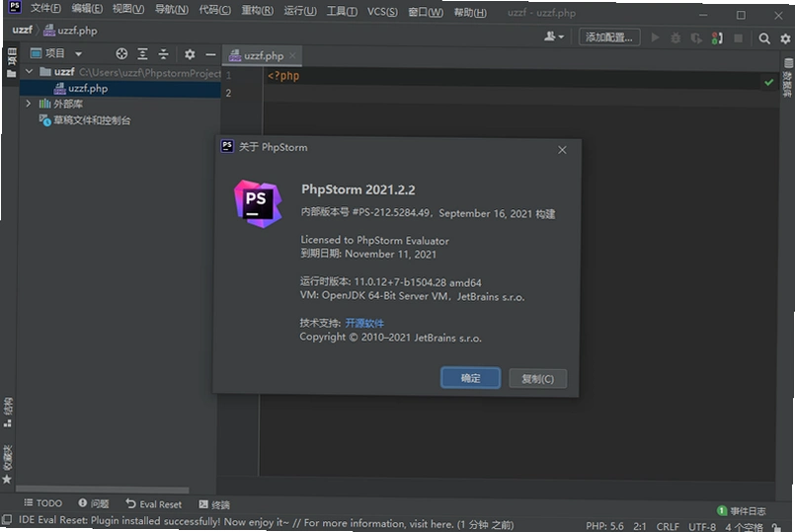The width and height of the screenshot is (795, 532).
Task: Close the About PhpStorm dialog
Action: point(562,150)
